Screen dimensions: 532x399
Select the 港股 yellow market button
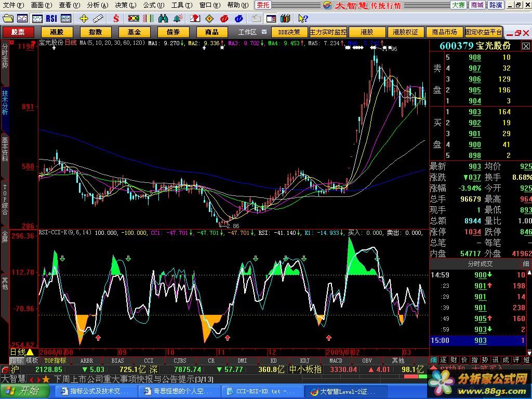point(57,32)
